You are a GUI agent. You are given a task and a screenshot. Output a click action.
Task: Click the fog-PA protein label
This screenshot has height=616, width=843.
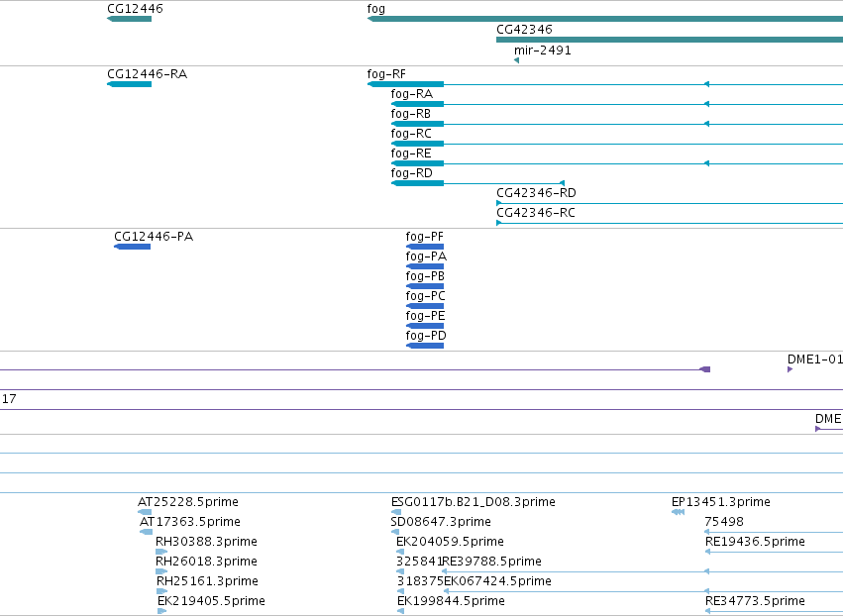(x=426, y=257)
